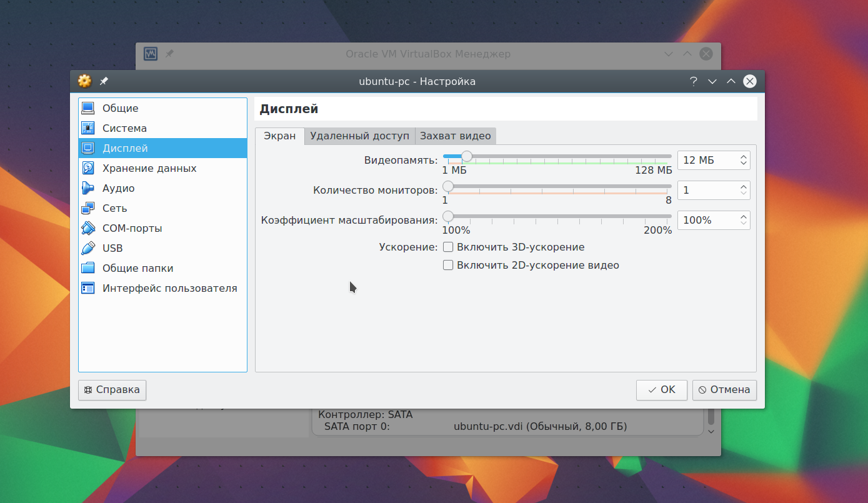Click the Видеопамять spinbox arrows
Screen dimensions: 868x503
click(743, 160)
